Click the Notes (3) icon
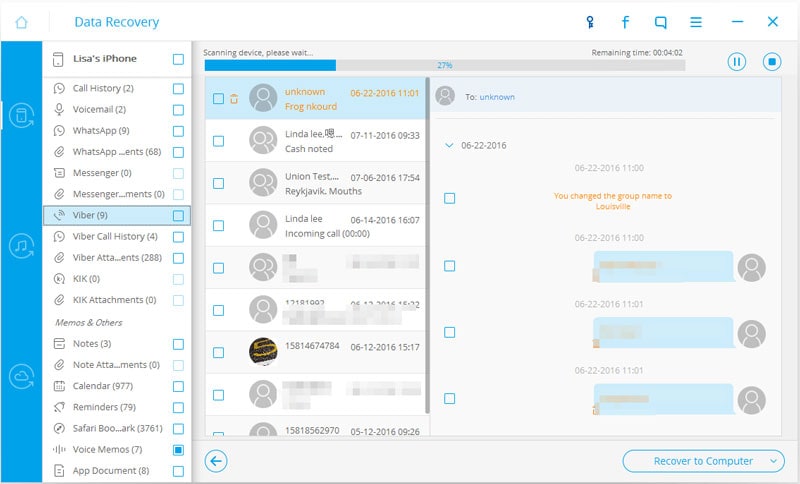This screenshot has height=484, width=800. tap(59, 344)
